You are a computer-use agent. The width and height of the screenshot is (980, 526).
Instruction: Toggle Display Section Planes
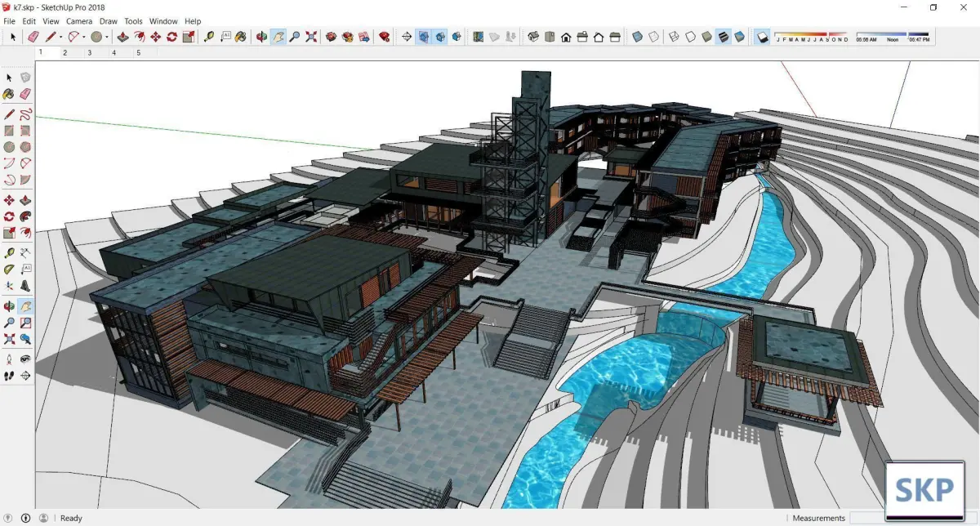(x=423, y=37)
